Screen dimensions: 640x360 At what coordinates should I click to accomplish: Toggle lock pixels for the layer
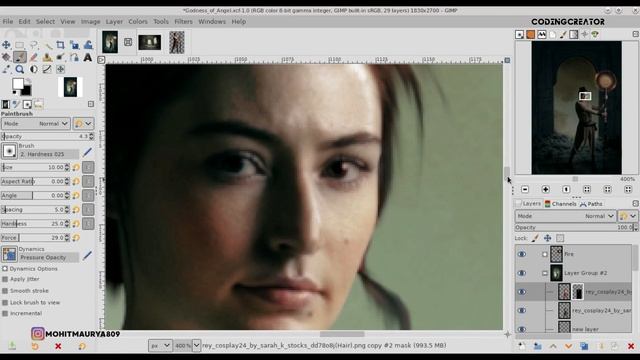click(535, 238)
